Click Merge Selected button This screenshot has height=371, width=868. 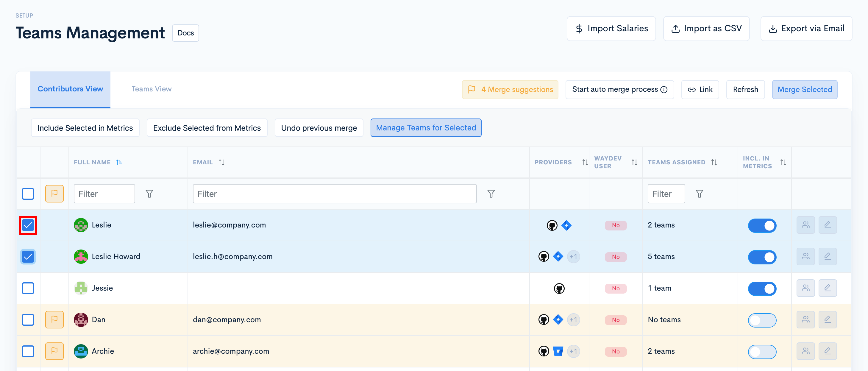coord(804,90)
